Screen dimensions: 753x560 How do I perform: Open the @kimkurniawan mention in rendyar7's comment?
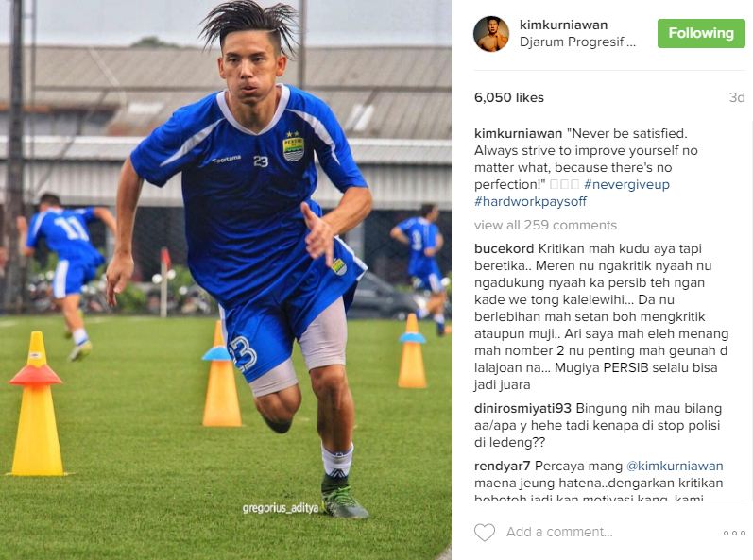[675, 466]
